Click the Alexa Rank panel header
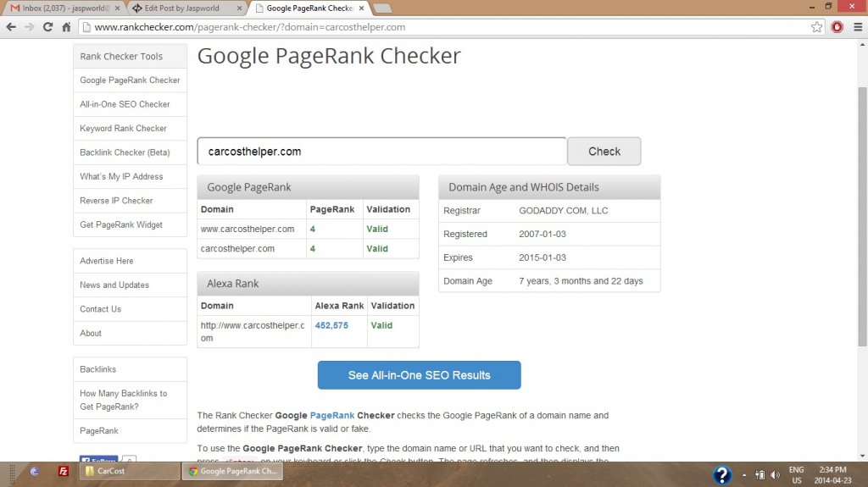The height and width of the screenshot is (487, 868). click(x=308, y=284)
